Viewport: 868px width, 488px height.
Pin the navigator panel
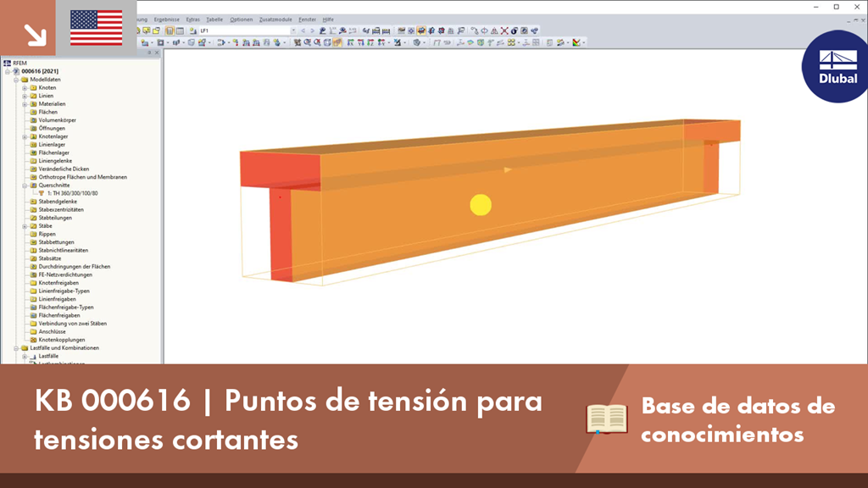(149, 53)
